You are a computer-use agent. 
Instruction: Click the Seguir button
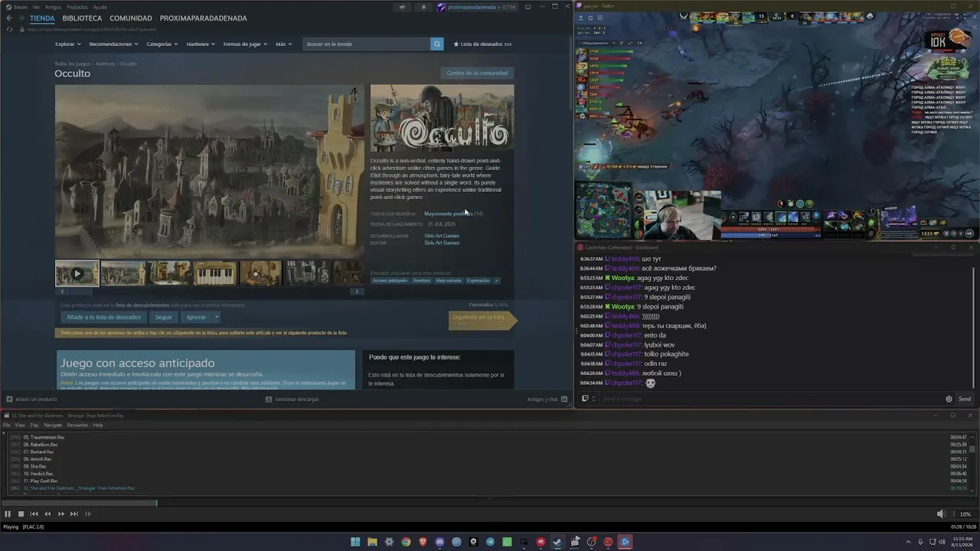click(164, 317)
